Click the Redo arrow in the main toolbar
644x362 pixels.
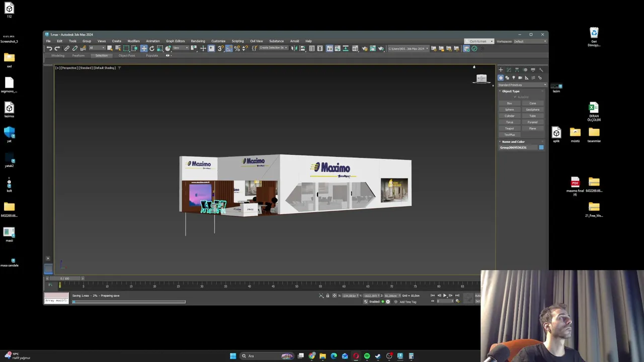click(x=57, y=48)
